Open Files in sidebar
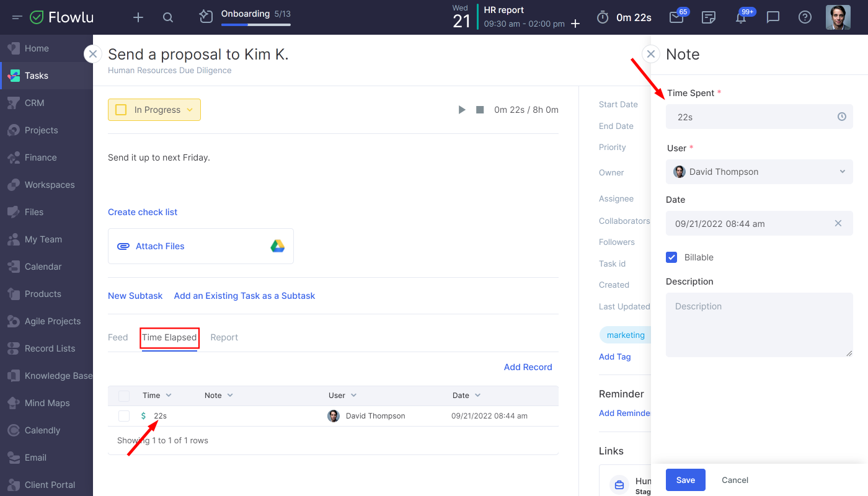This screenshot has width=868, height=496. point(46,212)
